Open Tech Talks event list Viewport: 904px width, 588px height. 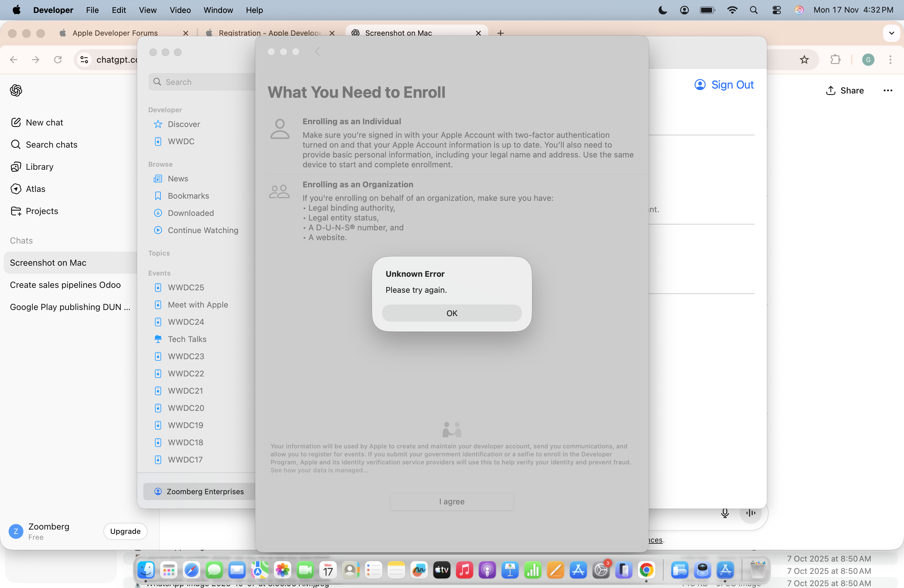[x=187, y=339]
